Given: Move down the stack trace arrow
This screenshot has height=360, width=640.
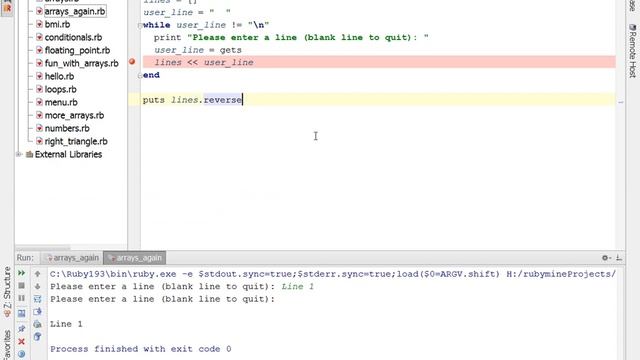Looking at the screenshot, I should pos(38,286).
